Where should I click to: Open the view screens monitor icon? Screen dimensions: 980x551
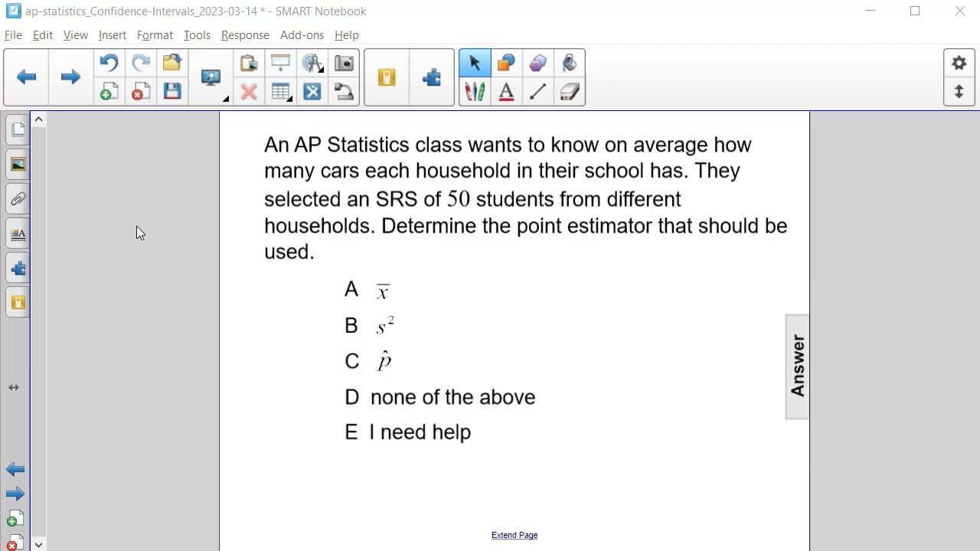[x=211, y=77]
